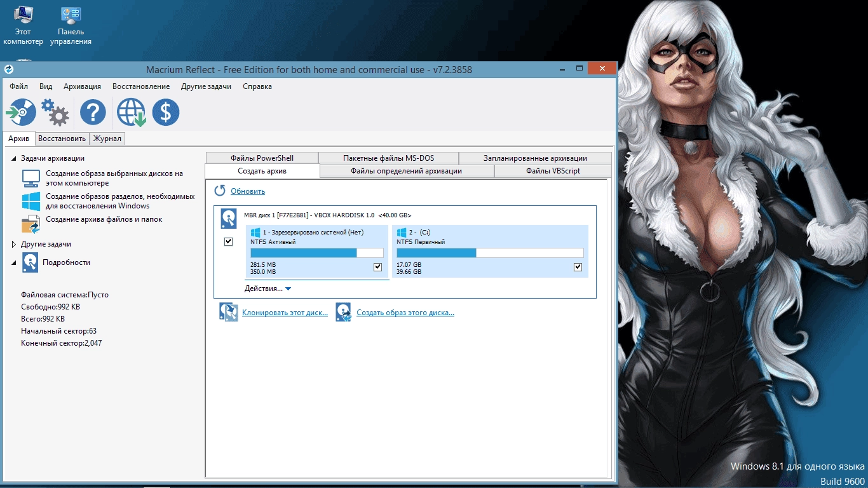Uncheck partition 1 system reserved checkbox
This screenshot has height=488, width=868.
point(377,267)
